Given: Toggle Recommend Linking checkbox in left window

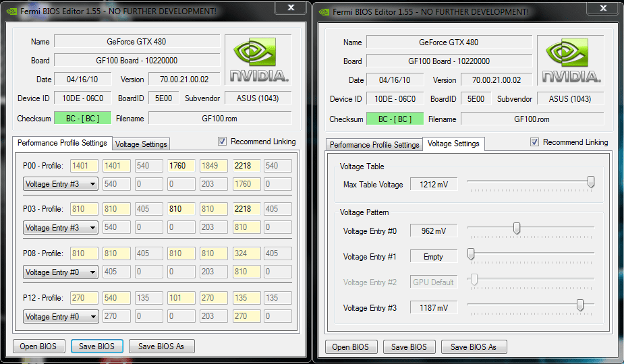Looking at the screenshot, I should coord(222,142).
